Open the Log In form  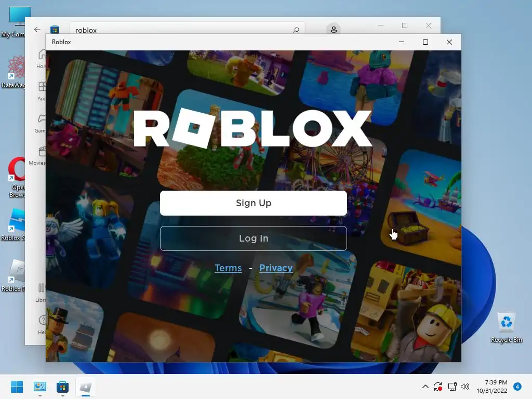(254, 238)
